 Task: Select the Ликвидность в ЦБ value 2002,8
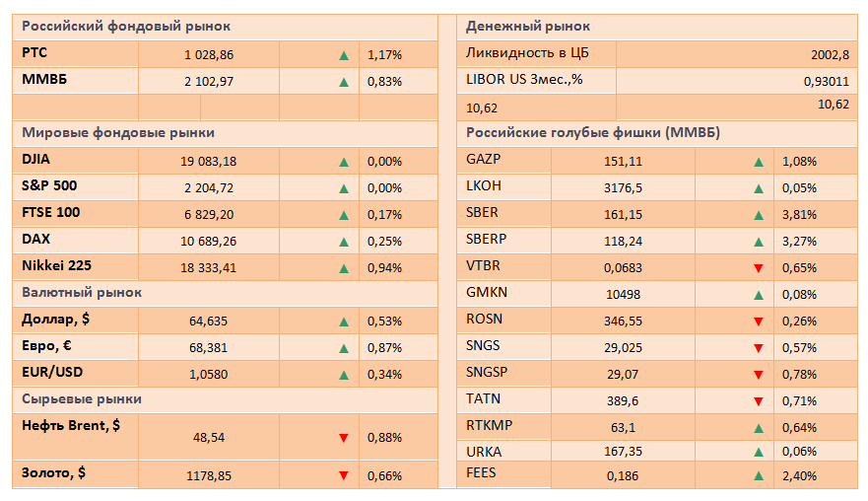[x=832, y=55]
